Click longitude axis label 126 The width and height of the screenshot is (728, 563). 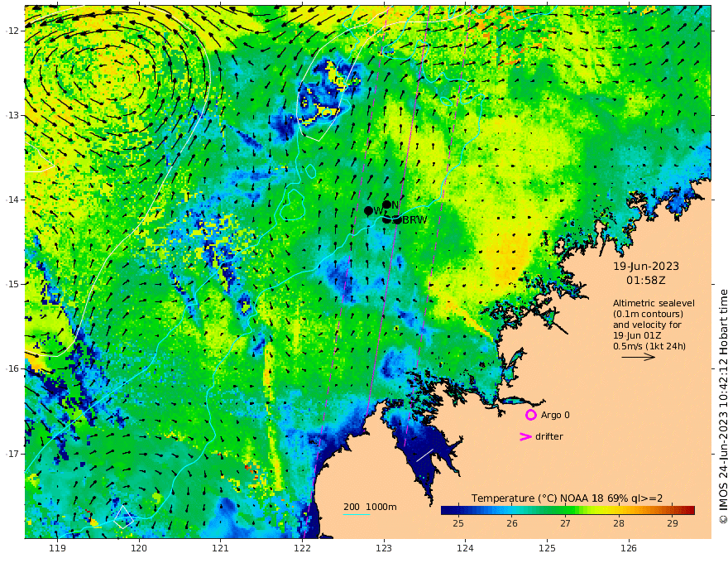[x=629, y=548]
